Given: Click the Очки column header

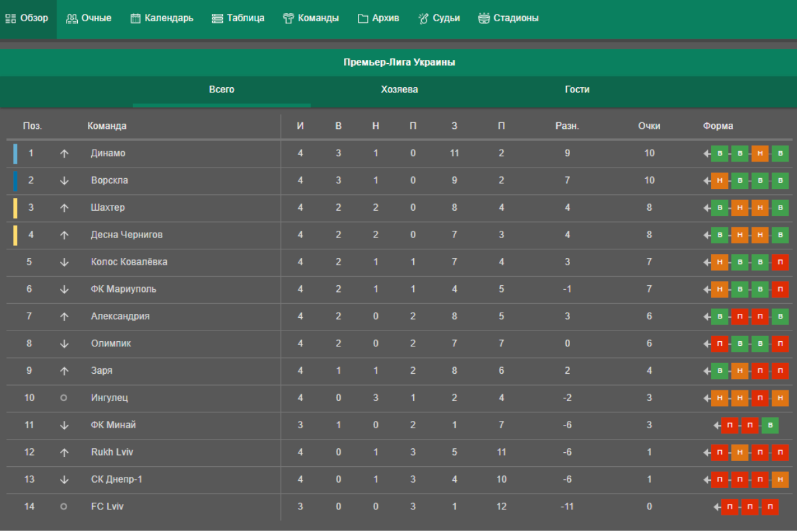Looking at the screenshot, I should (x=649, y=126).
